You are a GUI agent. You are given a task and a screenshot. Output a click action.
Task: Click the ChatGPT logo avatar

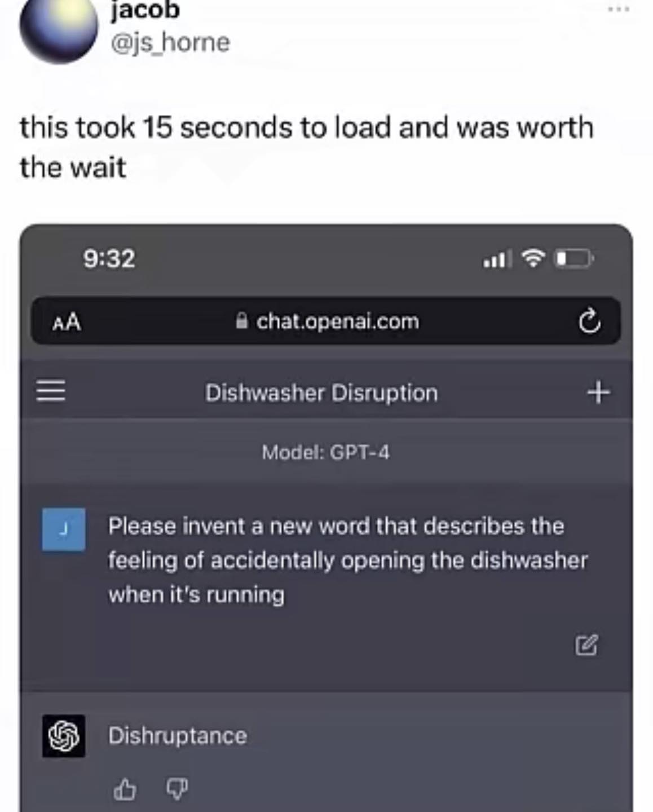(64, 736)
